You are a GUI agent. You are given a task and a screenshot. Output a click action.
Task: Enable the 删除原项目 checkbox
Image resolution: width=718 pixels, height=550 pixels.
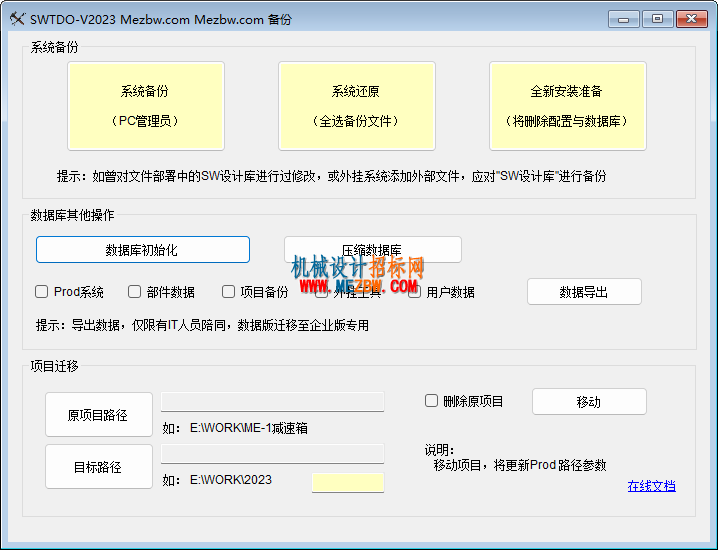click(x=431, y=401)
